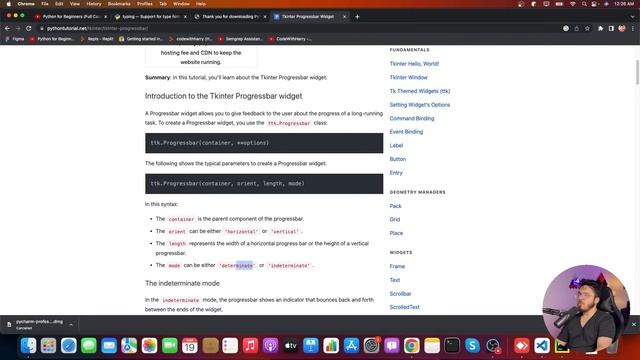
Task: Open Launchpad from the dock
Action: [x=48, y=346]
